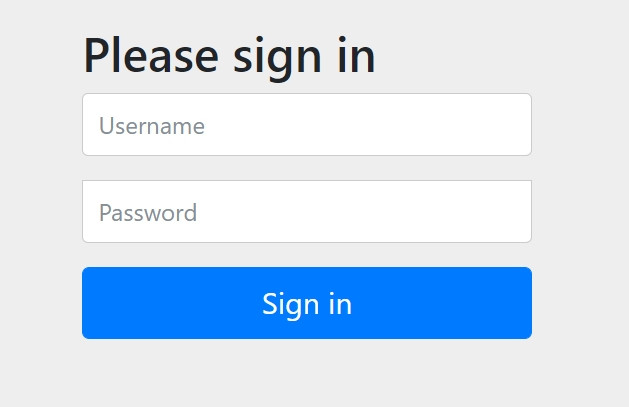The image size is (629, 407).
Task: Click the 'Sign in' label on the button
Action: point(307,305)
